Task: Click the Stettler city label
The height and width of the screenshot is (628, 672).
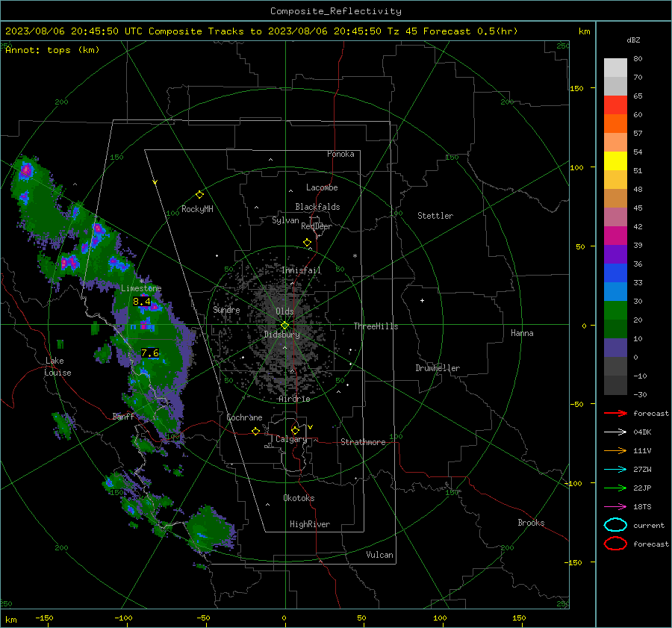Action: [x=435, y=216]
